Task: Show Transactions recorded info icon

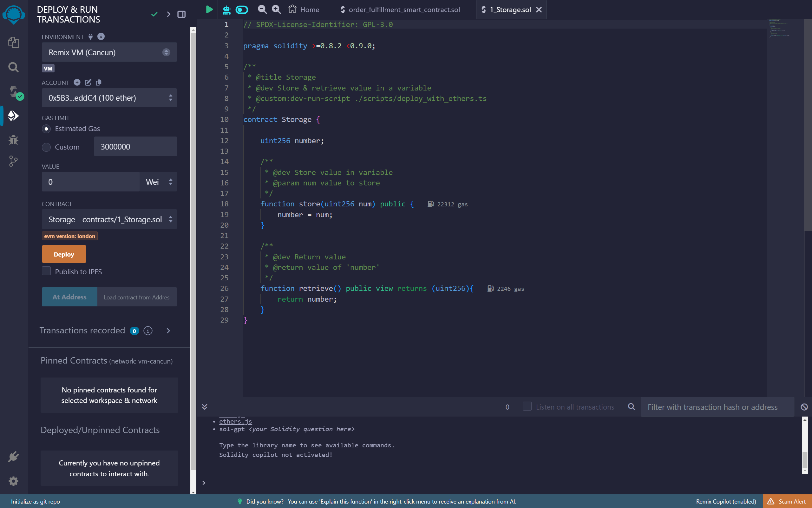Action: tap(148, 331)
